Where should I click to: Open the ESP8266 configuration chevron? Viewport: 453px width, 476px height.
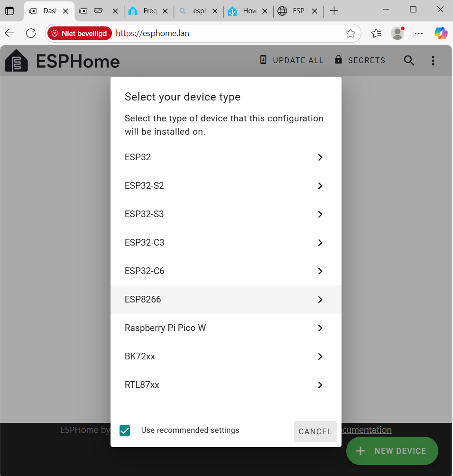coord(320,300)
